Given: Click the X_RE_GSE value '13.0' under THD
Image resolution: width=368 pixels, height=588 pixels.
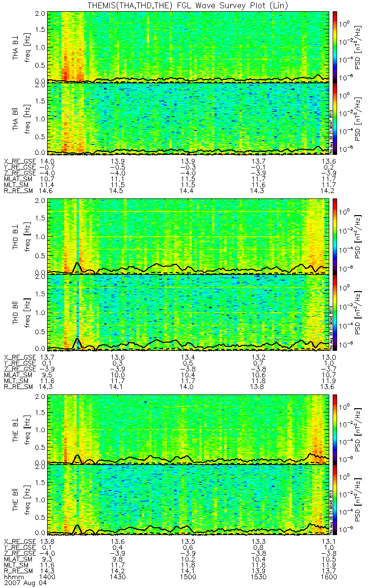Looking at the screenshot, I should 330,357.
